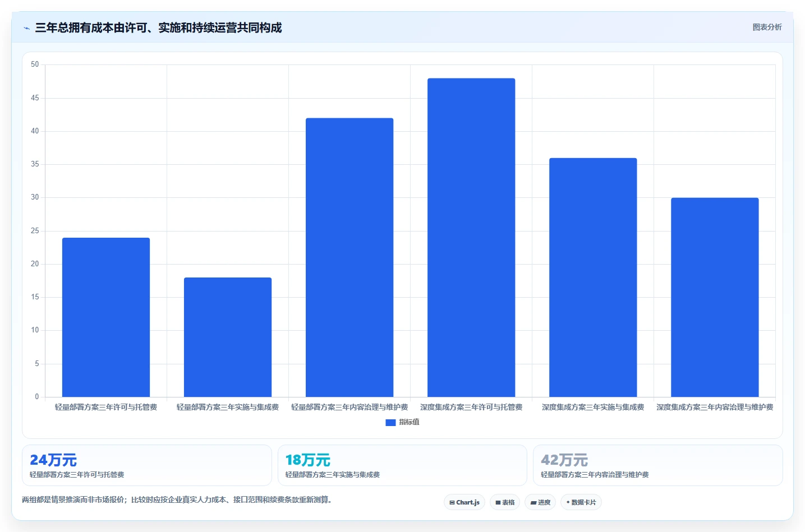Click axis label 深度集成方案三年许可与托管费
Viewport: 805px width, 532px height.
click(x=471, y=408)
